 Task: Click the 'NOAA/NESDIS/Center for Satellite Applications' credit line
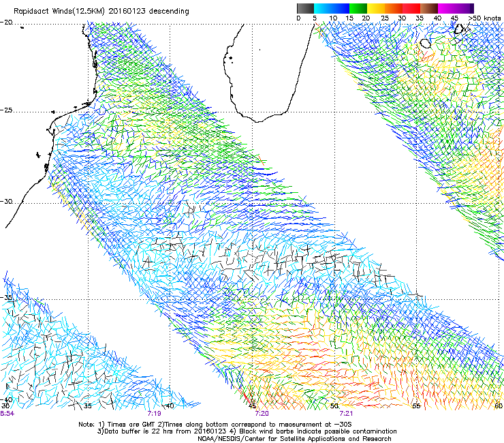[x=272, y=438]
